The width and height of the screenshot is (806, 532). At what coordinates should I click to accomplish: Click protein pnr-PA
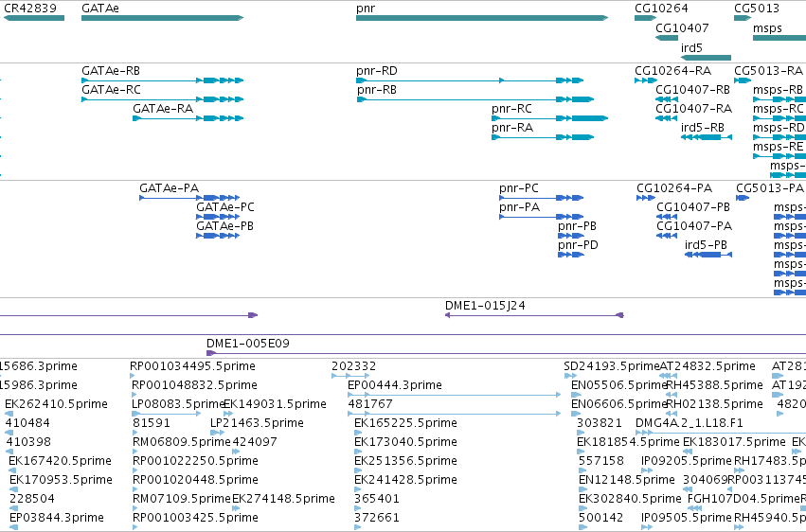point(541,217)
